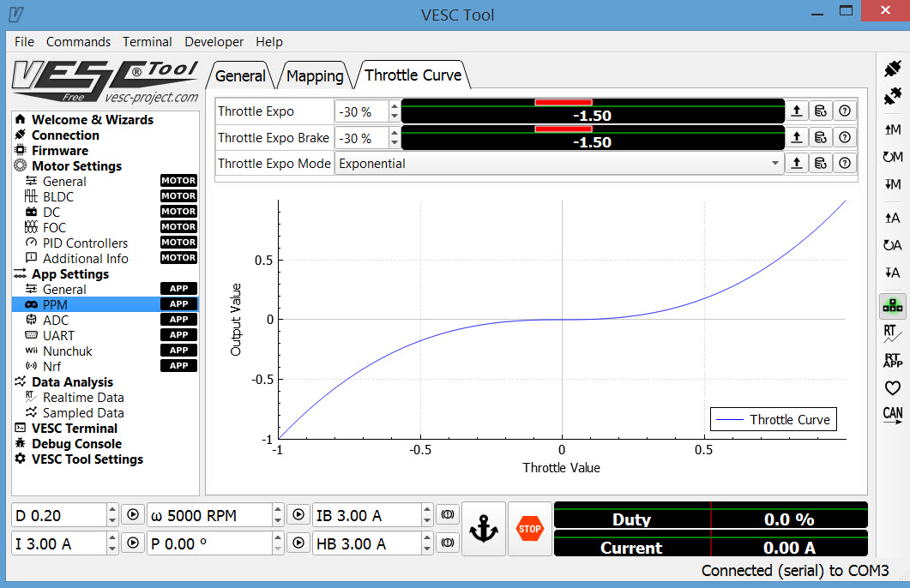Switch to the Mapping tab
This screenshot has width=910, height=588.
315,75
